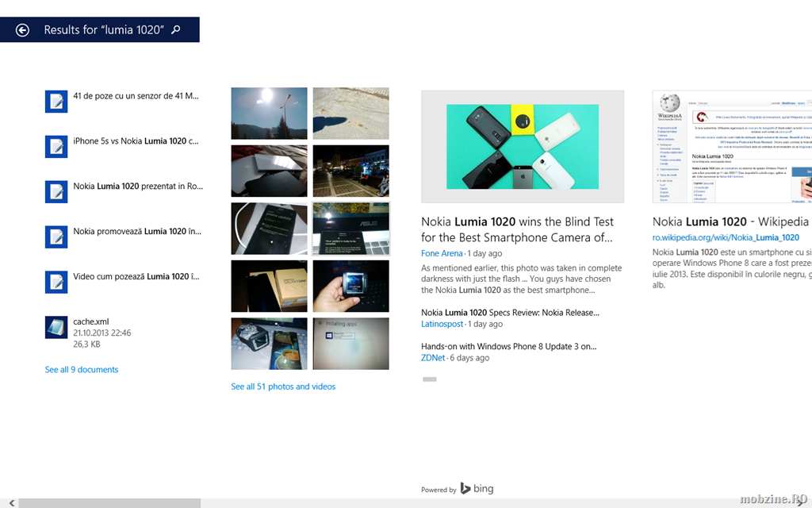The width and height of the screenshot is (812, 508).
Task: Select document title "41 de poze cu un senzor de 41 M..."
Action: [x=136, y=96]
